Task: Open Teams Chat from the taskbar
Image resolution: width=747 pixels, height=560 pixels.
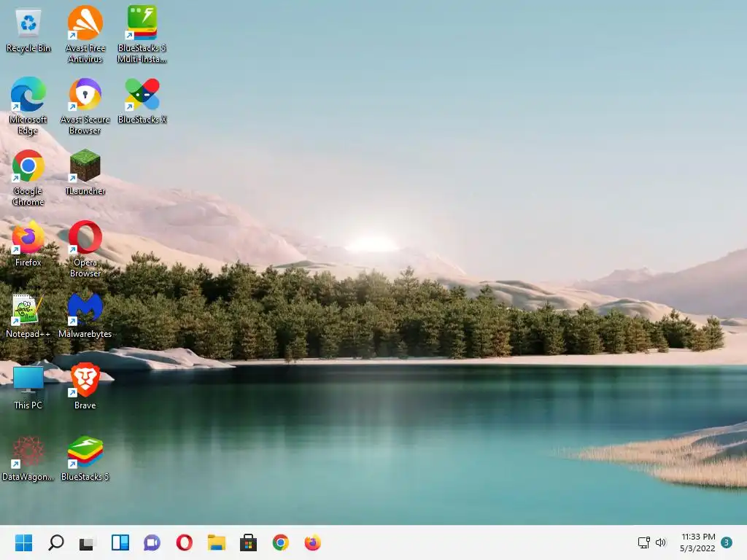Action: (x=152, y=542)
